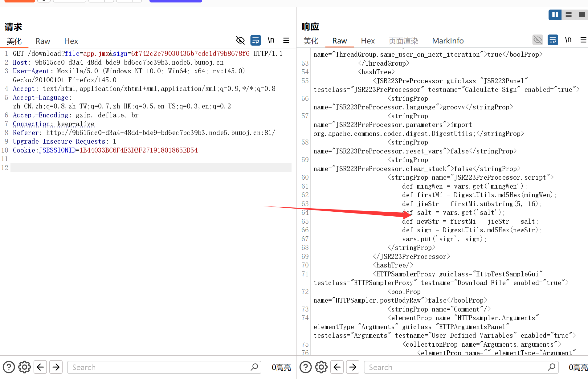Switch response view to 美化 tab
This screenshot has width=588, height=379.
(x=311, y=41)
